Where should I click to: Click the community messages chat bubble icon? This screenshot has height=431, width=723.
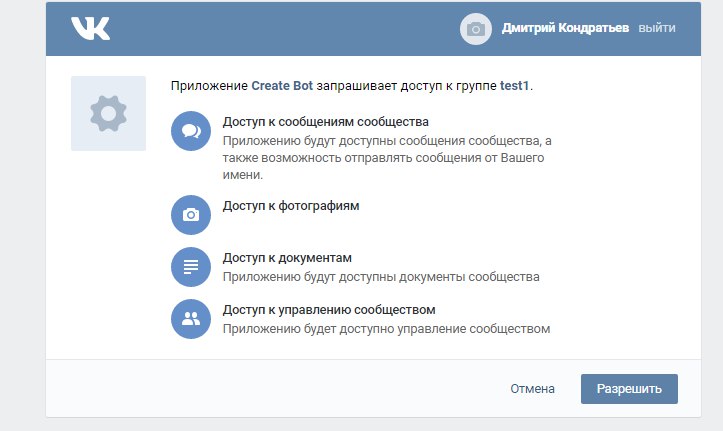[x=191, y=131]
